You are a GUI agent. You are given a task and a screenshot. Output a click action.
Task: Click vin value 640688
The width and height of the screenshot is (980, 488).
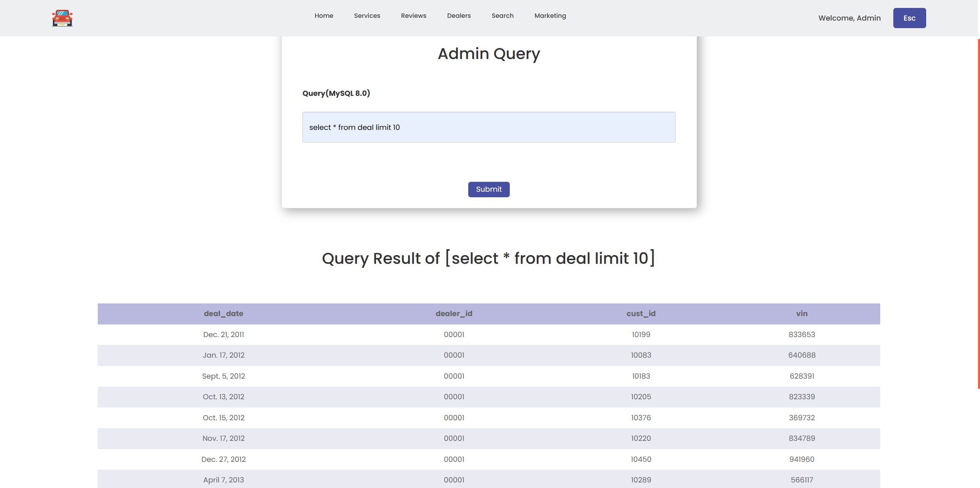pyautogui.click(x=801, y=355)
